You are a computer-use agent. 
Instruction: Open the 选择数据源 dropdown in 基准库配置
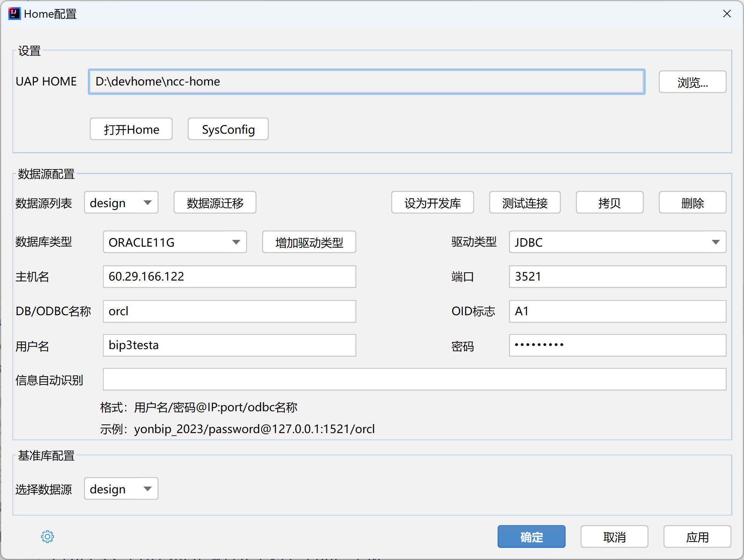pyautogui.click(x=121, y=488)
